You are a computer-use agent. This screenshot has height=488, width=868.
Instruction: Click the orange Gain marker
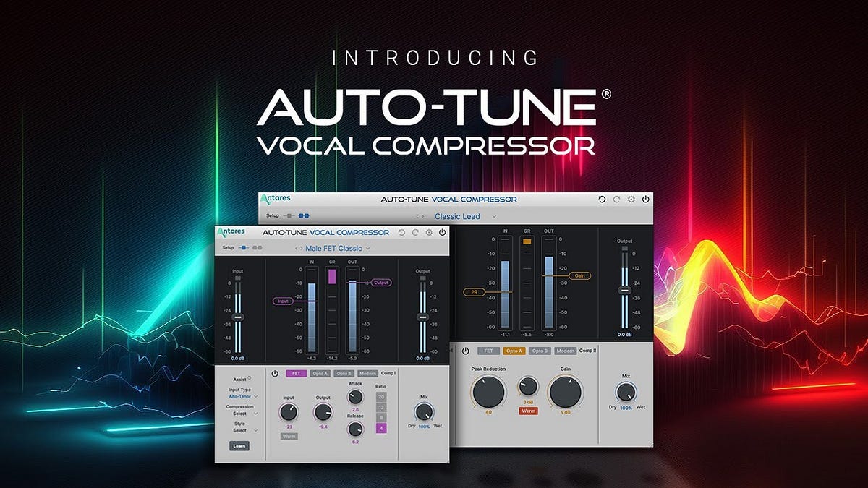tap(579, 276)
